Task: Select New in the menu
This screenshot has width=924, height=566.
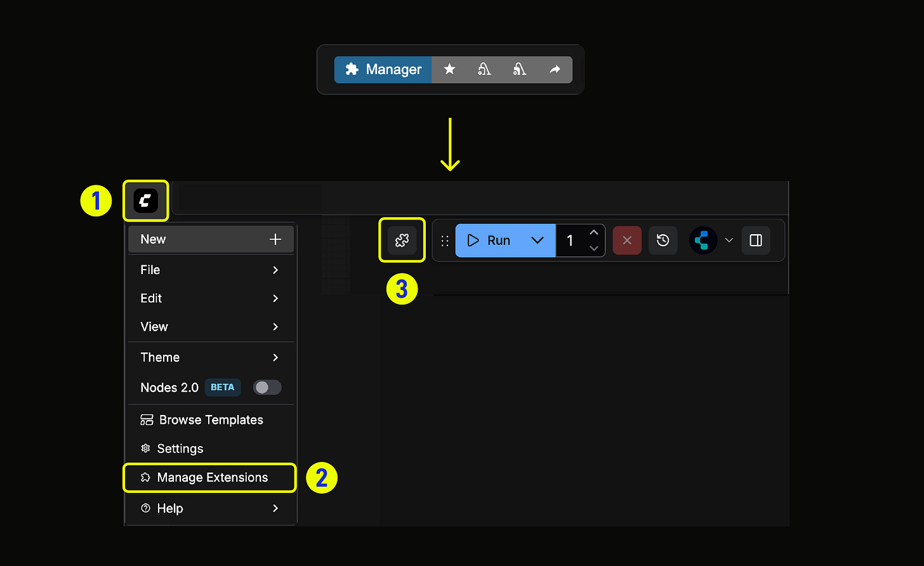Action: tap(211, 239)
